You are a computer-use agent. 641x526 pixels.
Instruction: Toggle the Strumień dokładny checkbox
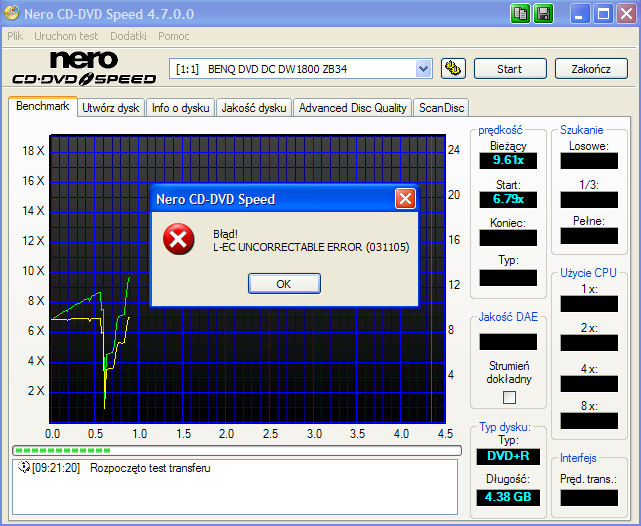[509, 397]
